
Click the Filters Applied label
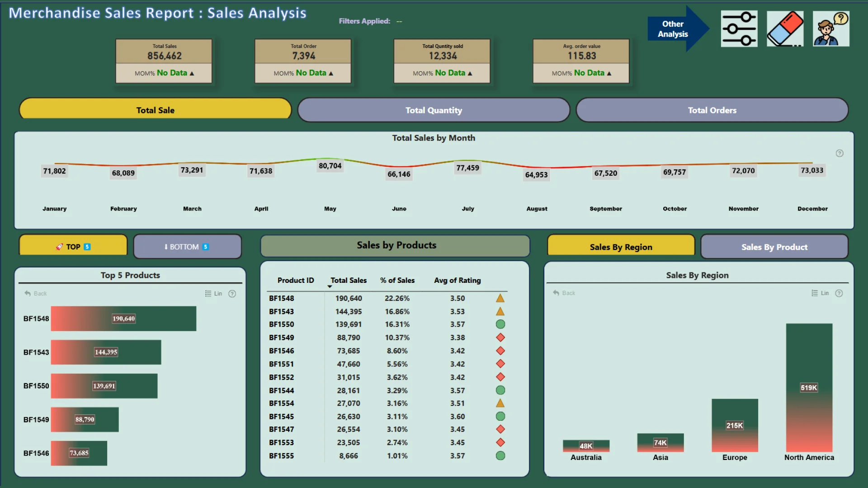coord(364,21)
